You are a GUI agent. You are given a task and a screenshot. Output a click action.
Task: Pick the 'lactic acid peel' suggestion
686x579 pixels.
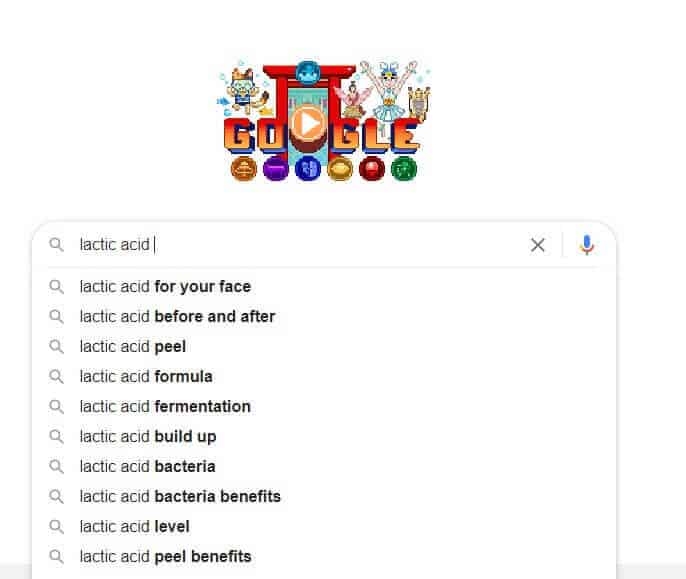324,347
